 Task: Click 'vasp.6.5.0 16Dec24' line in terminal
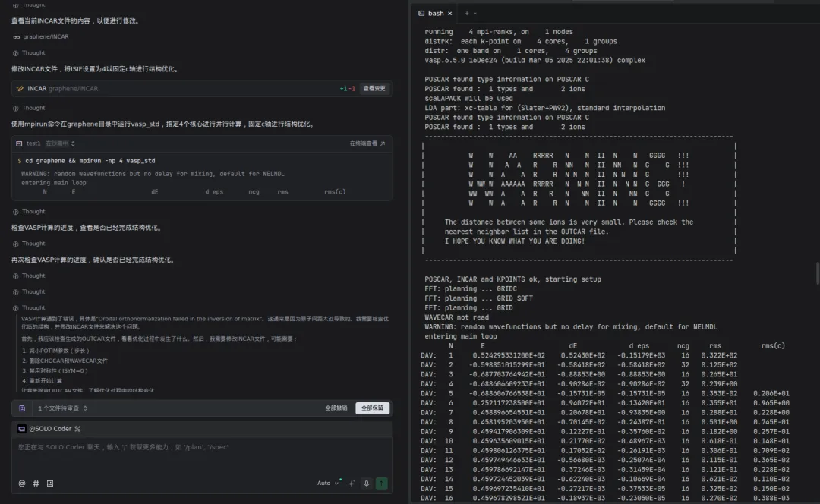[x=535, y=61]
